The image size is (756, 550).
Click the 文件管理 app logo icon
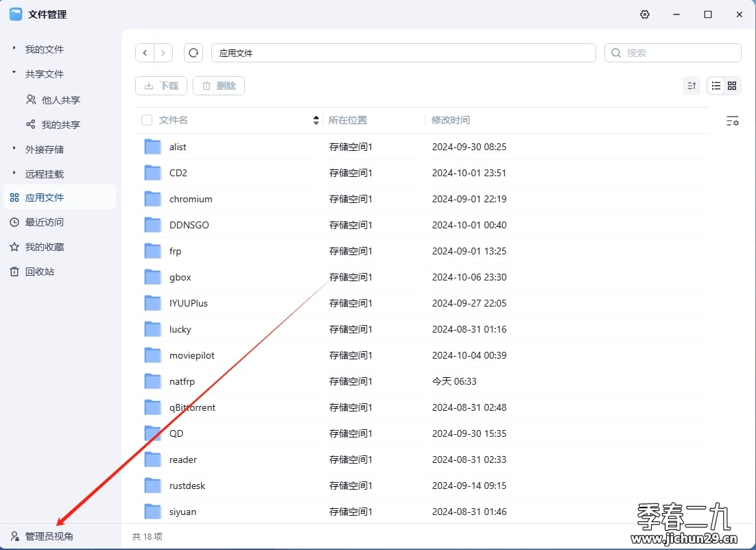(14, 14)
